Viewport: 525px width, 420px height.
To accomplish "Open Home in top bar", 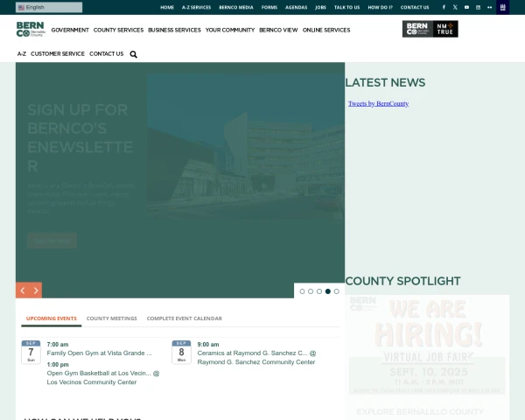I will pos(167,7).
